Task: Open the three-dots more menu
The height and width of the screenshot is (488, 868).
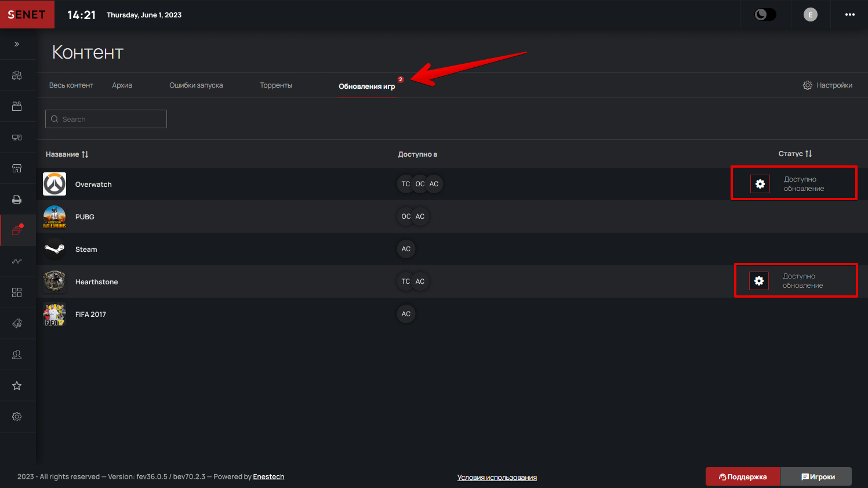Action: (x=850, y=15)
